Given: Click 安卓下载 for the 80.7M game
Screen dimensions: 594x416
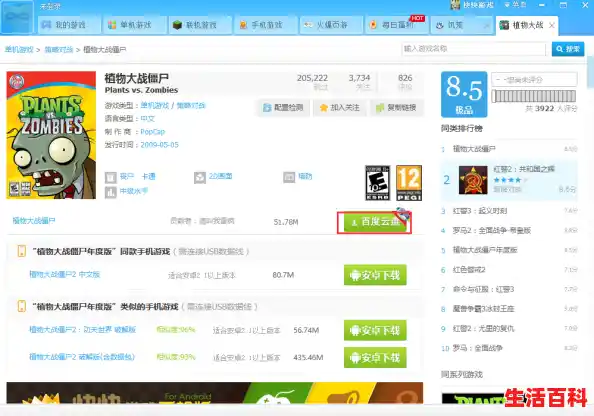Looking at the screenshot, I should [x=375, y=275].
